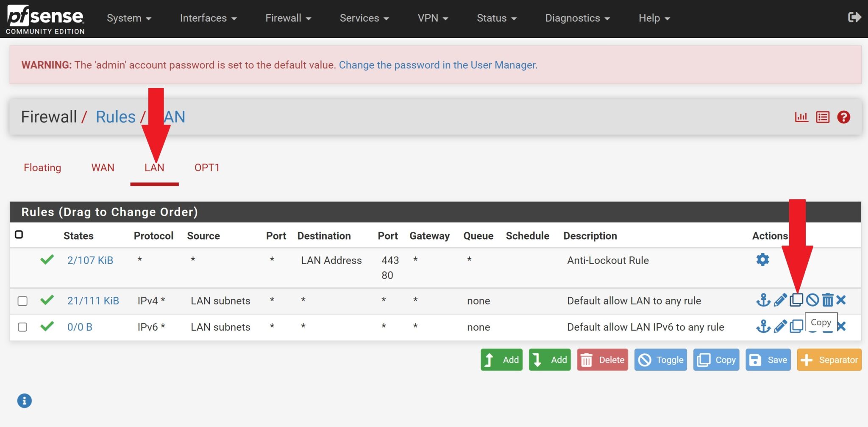Select the checkbox on the IPv4 rule row

[22, 301]
